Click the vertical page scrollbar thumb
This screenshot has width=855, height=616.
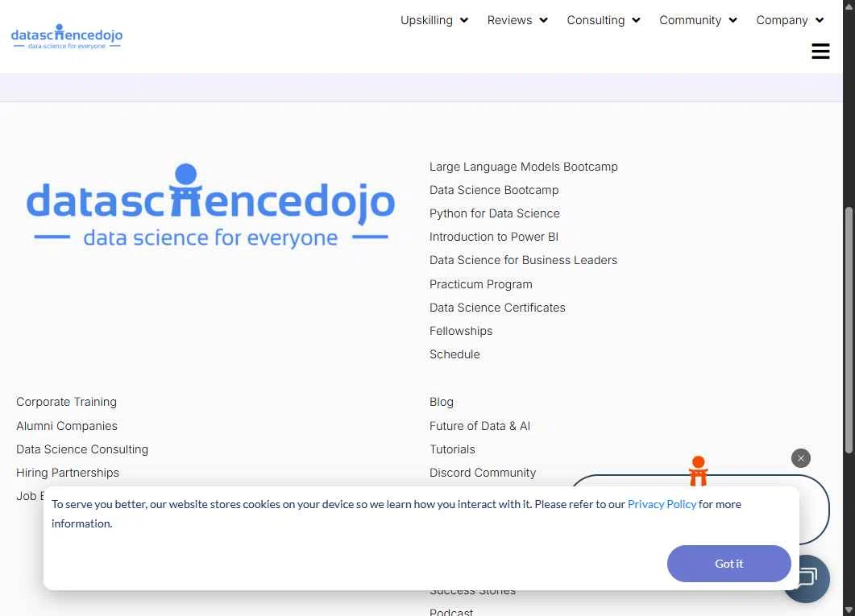(x=849, y=329)
